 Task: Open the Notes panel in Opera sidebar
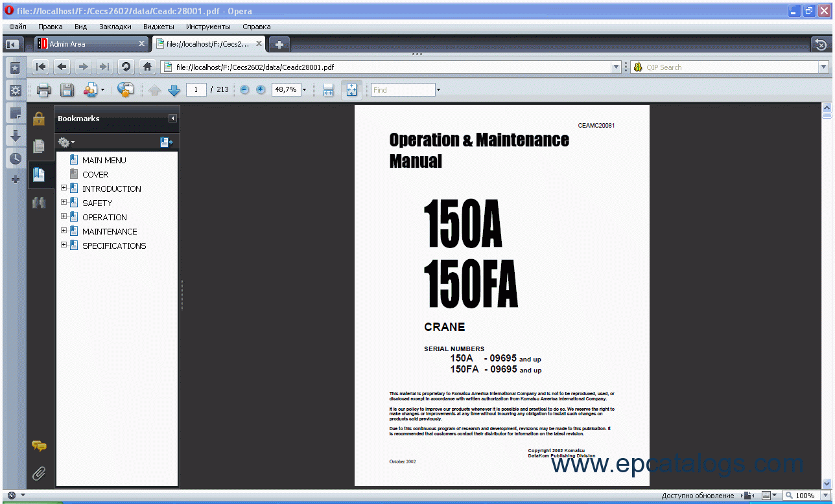15,113
